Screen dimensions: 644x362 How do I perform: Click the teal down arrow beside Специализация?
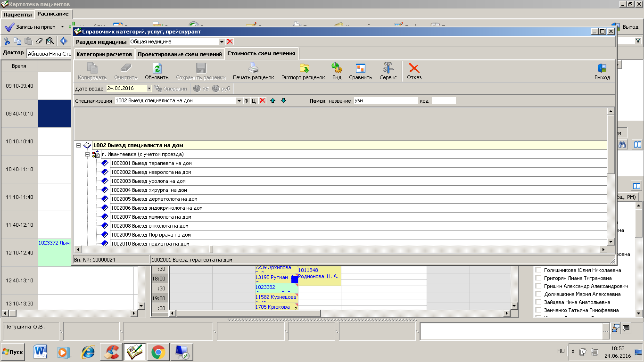[x=283, y=100]
